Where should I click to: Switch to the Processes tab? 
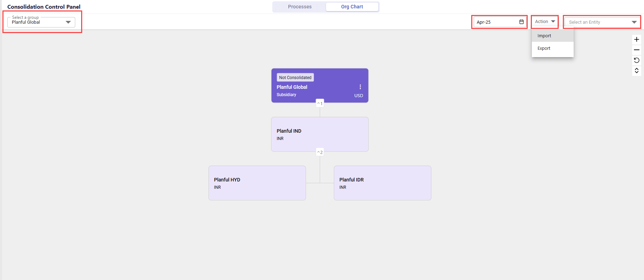300,7
